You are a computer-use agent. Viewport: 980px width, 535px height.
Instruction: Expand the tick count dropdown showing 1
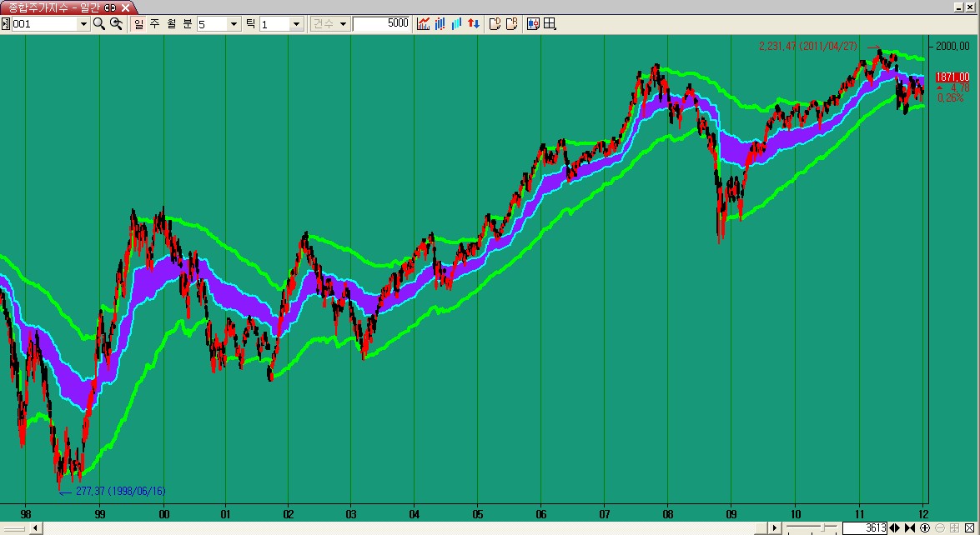(296, 24)
